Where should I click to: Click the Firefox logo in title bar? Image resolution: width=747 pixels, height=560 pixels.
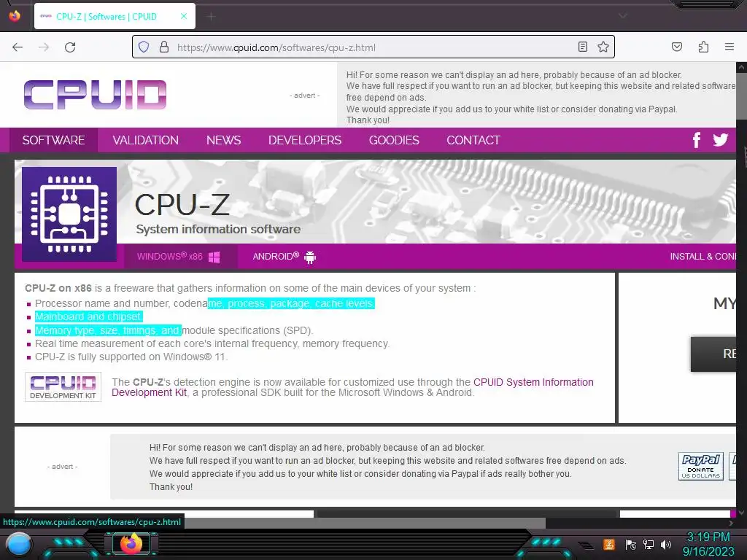15,16
